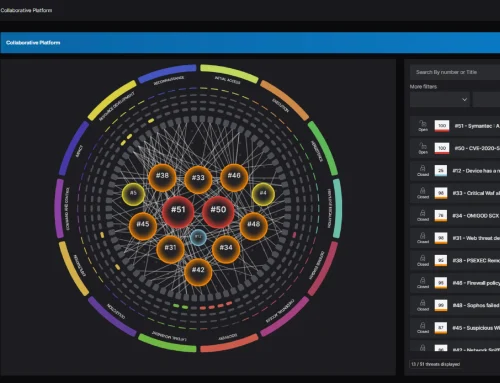Click the blue 25 score badge of threat #12
500x383 pixels.
(x=441, y=171)
